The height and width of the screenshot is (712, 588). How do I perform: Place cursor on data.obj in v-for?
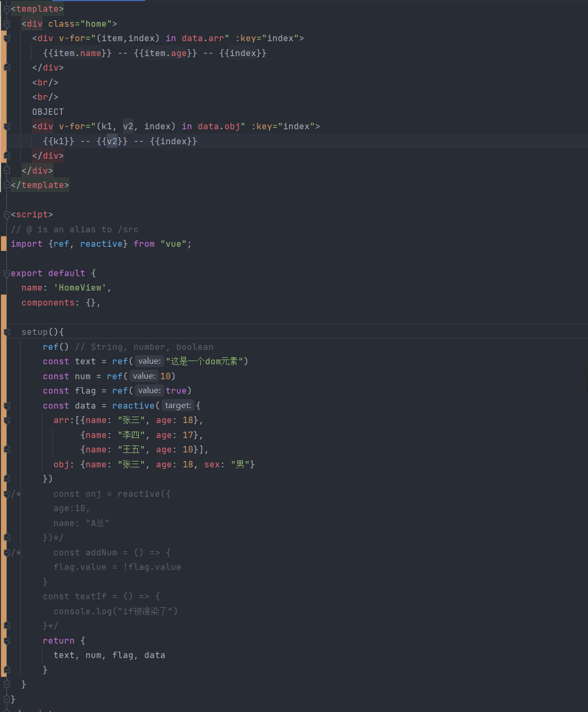click(x=219, y=127)
